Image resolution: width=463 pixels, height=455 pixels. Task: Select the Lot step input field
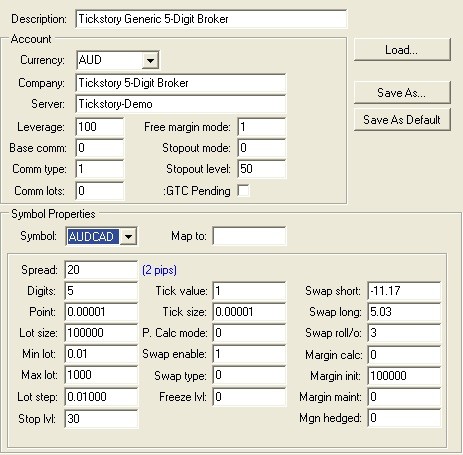(x=101, y=397)
